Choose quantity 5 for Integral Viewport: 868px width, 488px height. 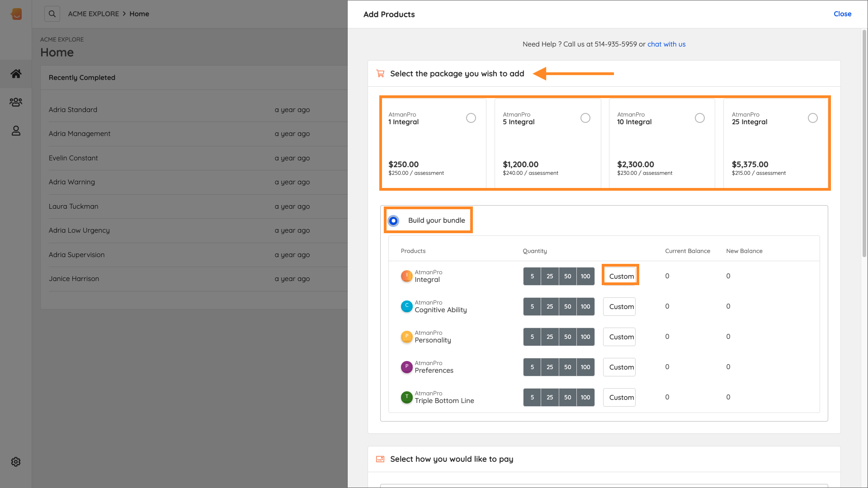coord(532,276)
